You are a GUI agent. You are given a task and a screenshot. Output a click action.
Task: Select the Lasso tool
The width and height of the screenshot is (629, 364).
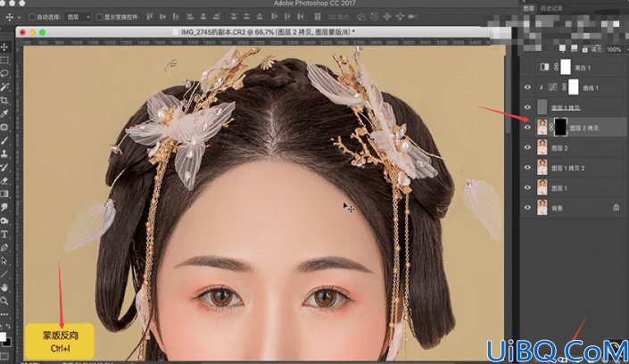tap(4, 74)
